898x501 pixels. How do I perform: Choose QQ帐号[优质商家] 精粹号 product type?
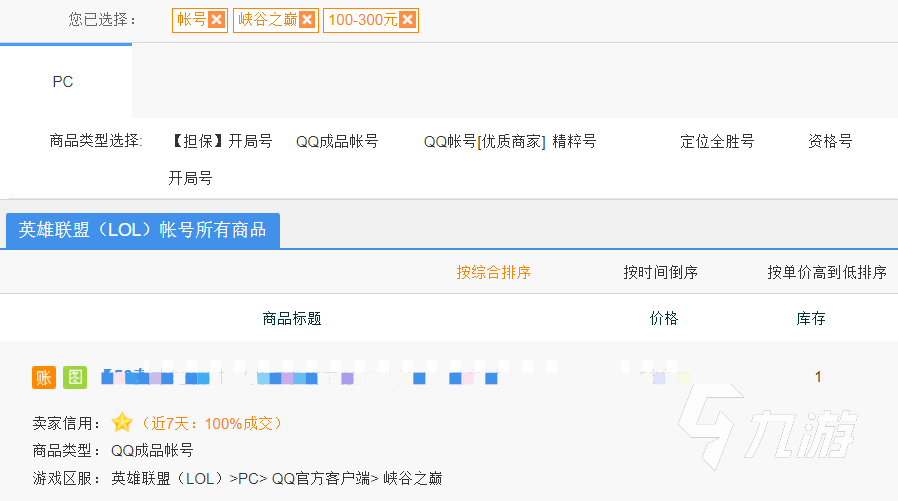(x=510, y=141)
